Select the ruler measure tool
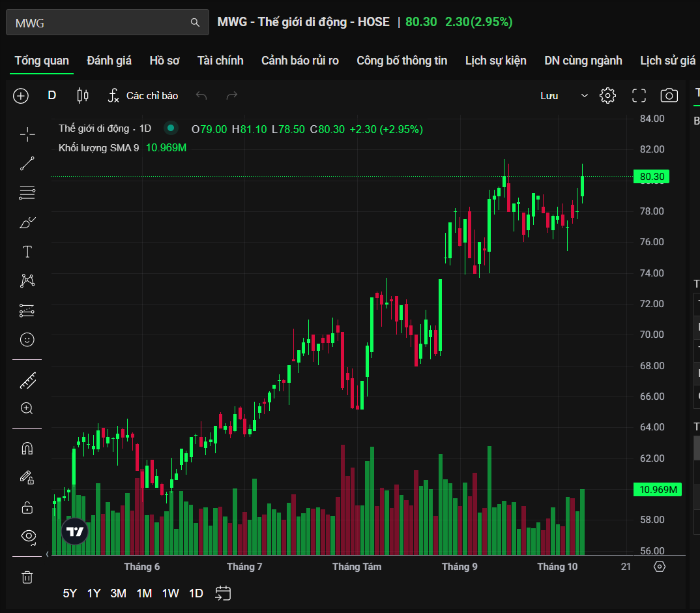 pyautogui.click(x=27, y=380)
